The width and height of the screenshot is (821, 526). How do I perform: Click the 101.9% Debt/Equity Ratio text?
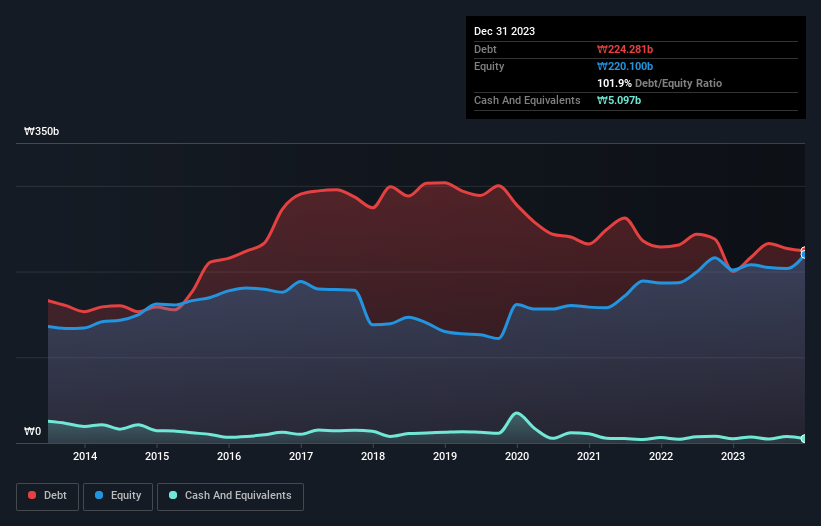(659, 83)
